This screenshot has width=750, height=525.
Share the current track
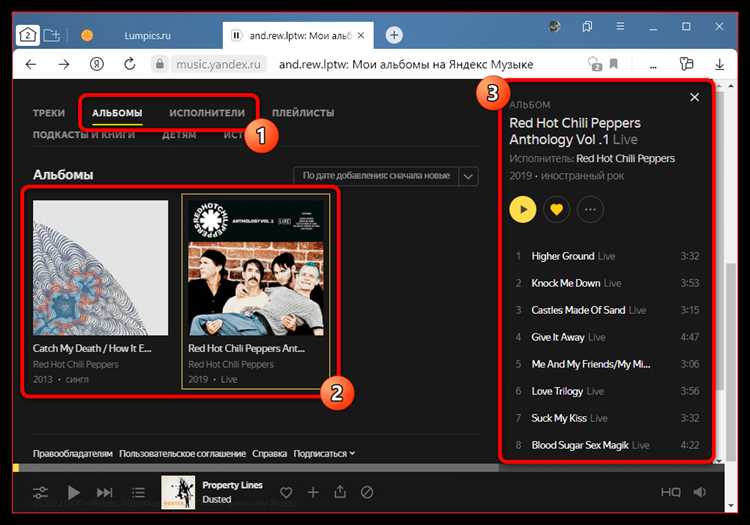340,492
